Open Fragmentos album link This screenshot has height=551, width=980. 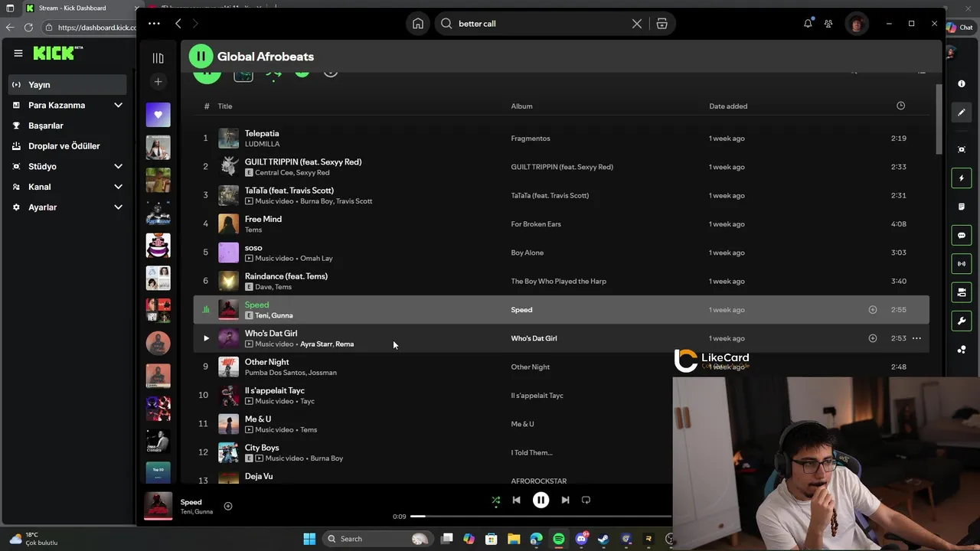click(x=531, y=139)
